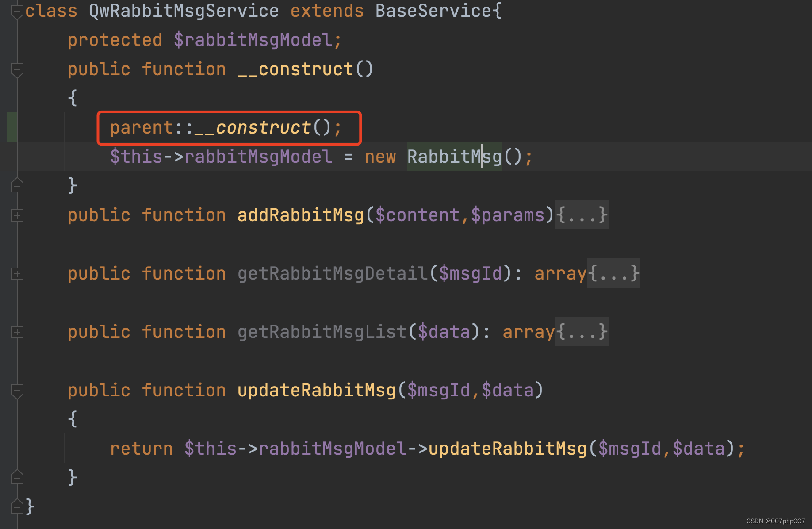Click the $msgId parameter of getRabbitMsgDetail
The image size is (812, 529).
click(x=471, y=273)
